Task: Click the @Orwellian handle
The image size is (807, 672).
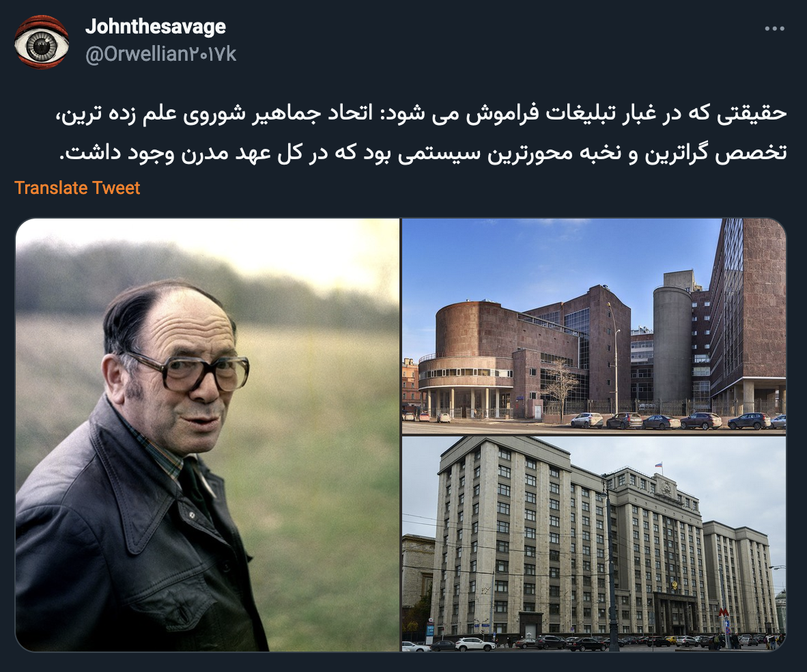Action: [x=161, y=54]
